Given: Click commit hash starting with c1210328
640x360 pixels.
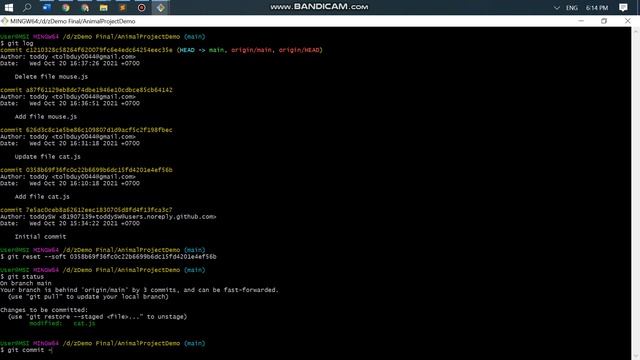Looking at the screenshot, I should coord(99,50).
